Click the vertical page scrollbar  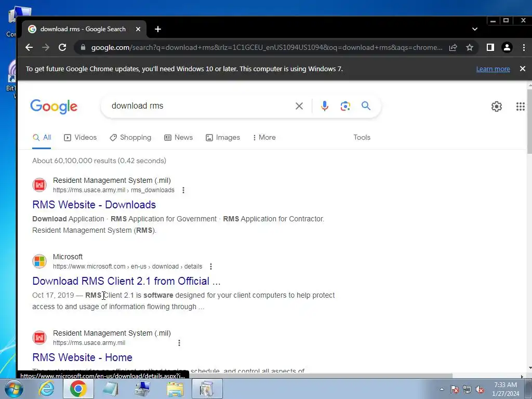click(529, 121)
